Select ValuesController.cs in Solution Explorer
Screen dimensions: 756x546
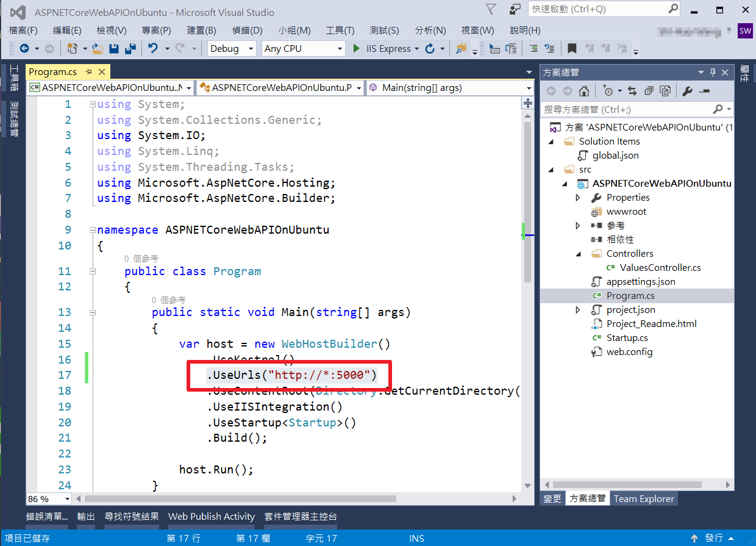[660, 268]
